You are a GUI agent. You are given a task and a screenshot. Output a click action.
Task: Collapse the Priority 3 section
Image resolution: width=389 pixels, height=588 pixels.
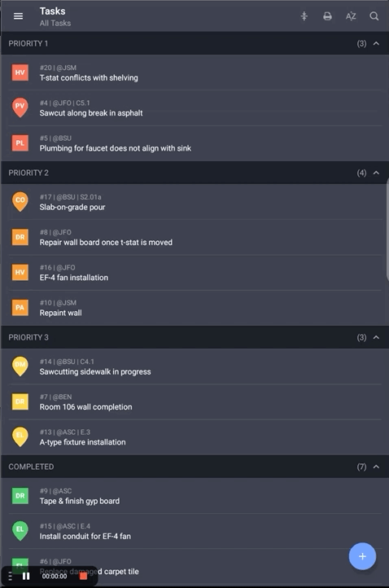(x=376, y=337)
